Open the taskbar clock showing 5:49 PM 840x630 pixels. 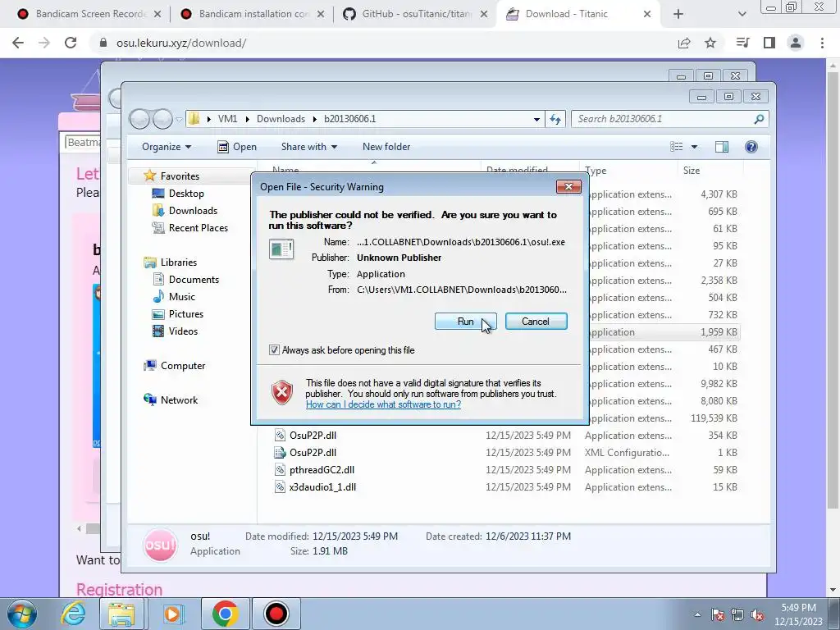click(x=798, y=614)
